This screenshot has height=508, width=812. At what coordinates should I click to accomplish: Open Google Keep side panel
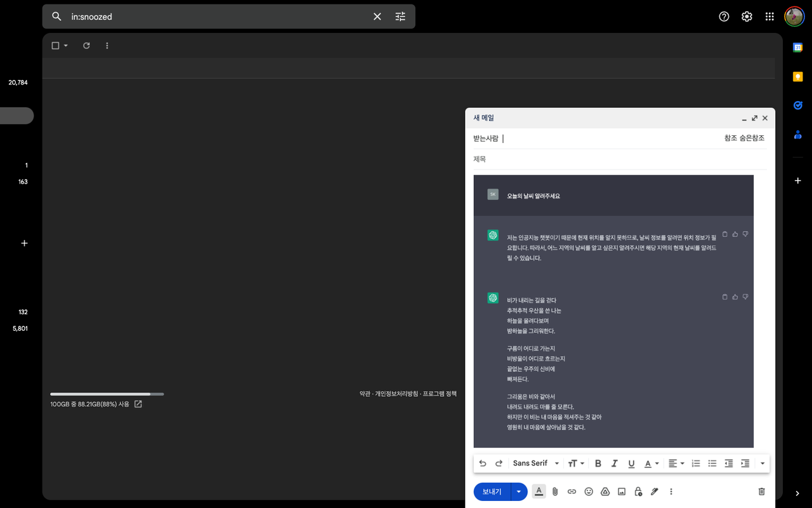[798, 76]
